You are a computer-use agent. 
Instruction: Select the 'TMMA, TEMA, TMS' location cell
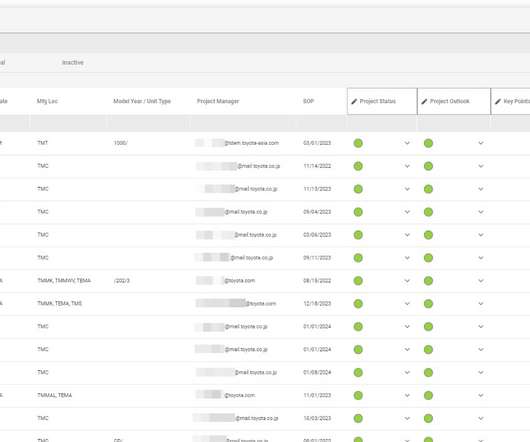click(x=59, y=303)
